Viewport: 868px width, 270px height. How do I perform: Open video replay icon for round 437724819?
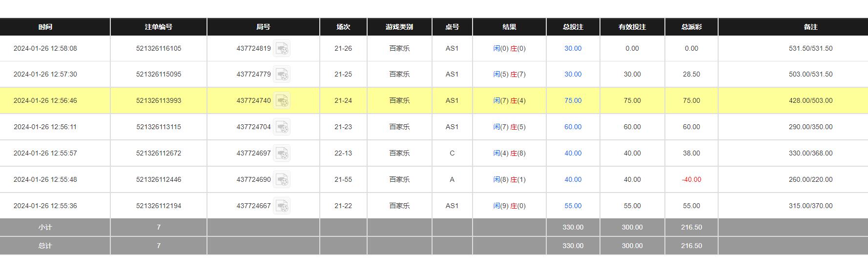[x=282, y=49]
